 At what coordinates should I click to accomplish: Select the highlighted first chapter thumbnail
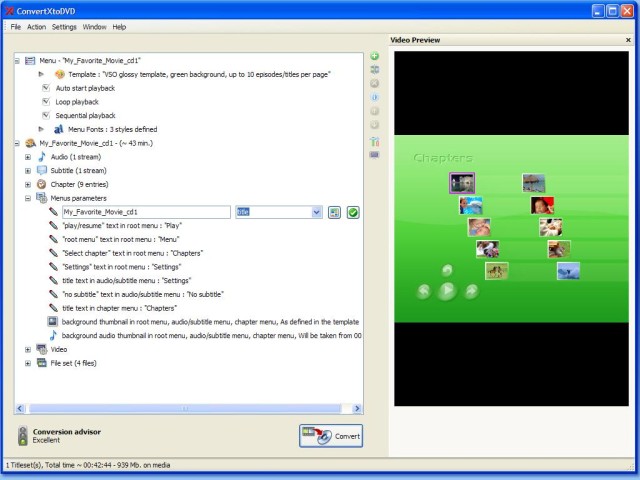pos(462,183)
